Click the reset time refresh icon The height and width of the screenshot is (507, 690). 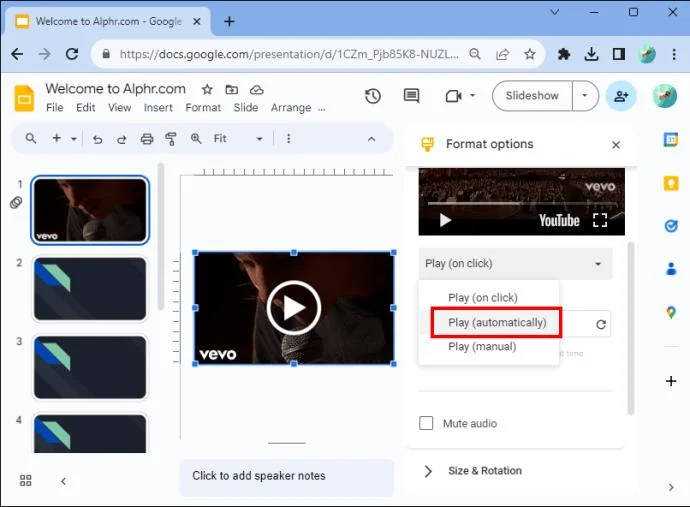(601, 324)
